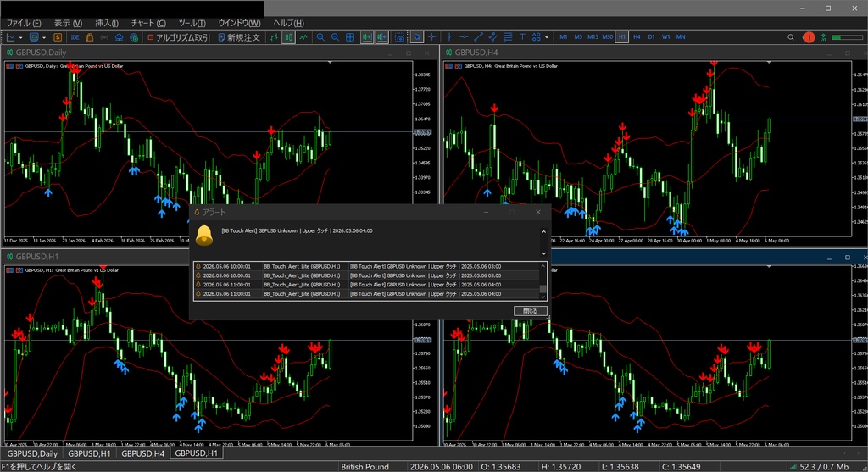The height and width of the screenshot is (472, 868).
Task: Select the M30 timeframe
Action: point(607,37)
